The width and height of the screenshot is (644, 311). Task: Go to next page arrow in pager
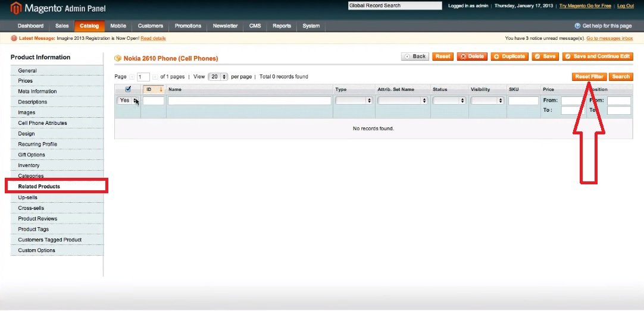(x=155, y=77)
